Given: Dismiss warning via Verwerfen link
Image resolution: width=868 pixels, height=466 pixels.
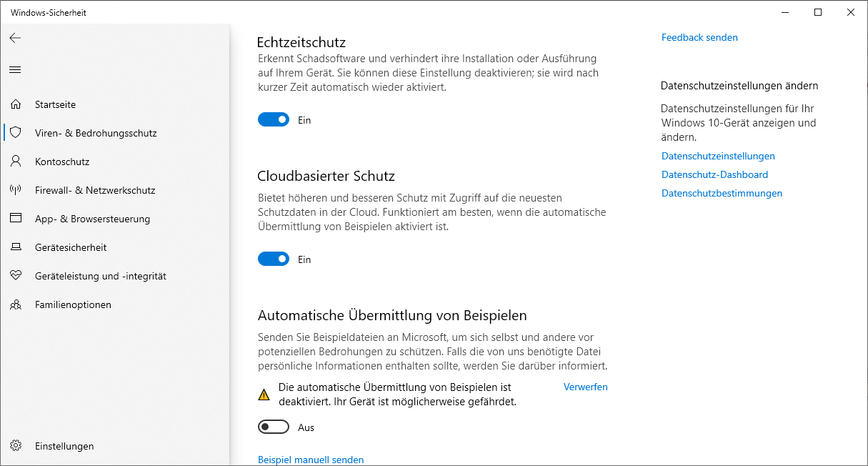Looking at the screenshot, I should click(585, 387).
